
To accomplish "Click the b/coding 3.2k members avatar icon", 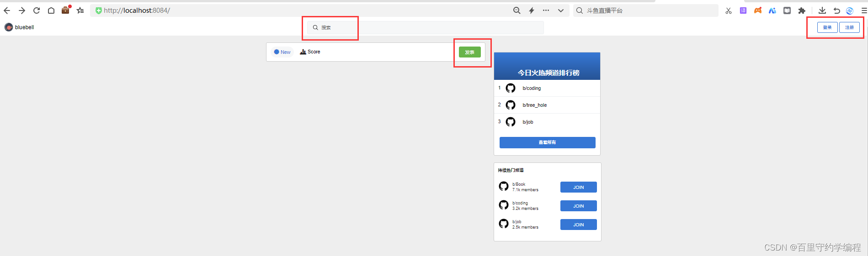I will [x=504, y=205].
